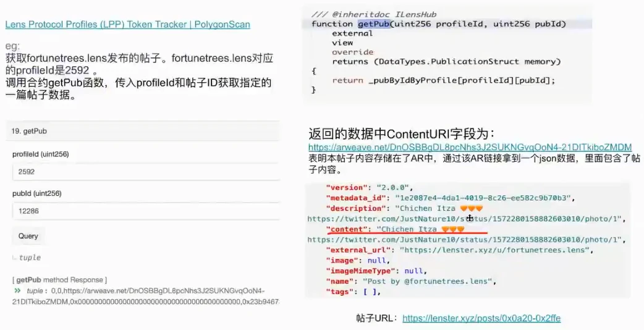644x330 pixels.
Task: Focus the pubId input field with 12286
Action: pos(146,211)
